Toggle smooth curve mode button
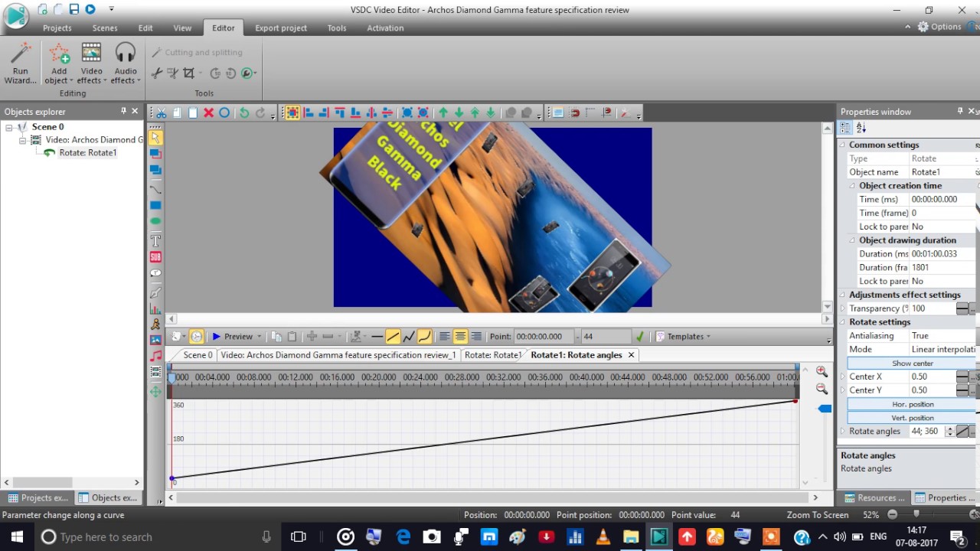 click(x=424, y=337)
